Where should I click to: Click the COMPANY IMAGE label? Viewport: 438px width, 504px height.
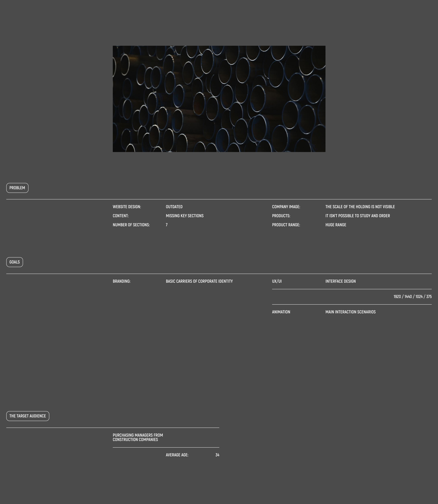(286, 207)
